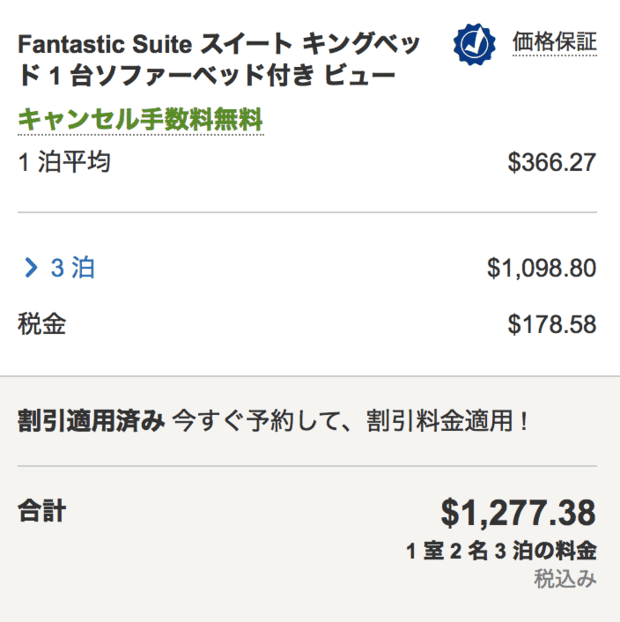Screen dimensions: 620x622
Task: Click the Fantastic Suite room title
Action: coord(218,60)
